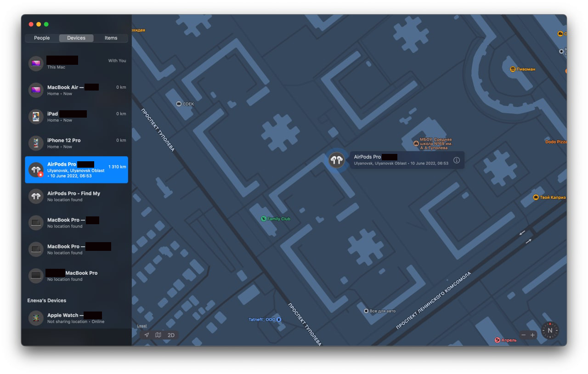Click the AirPods Pro pin on map
Screen dimensions: 588x374
(337, 160)
